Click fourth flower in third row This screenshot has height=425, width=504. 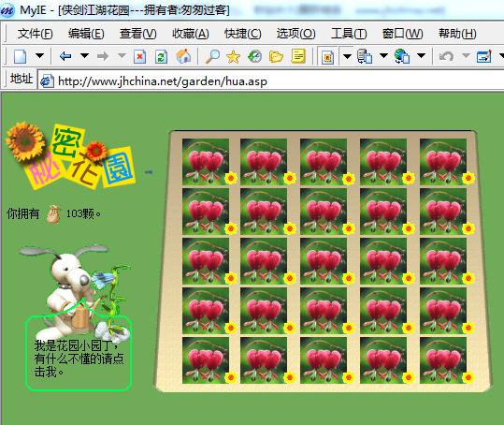coord(383,261)
